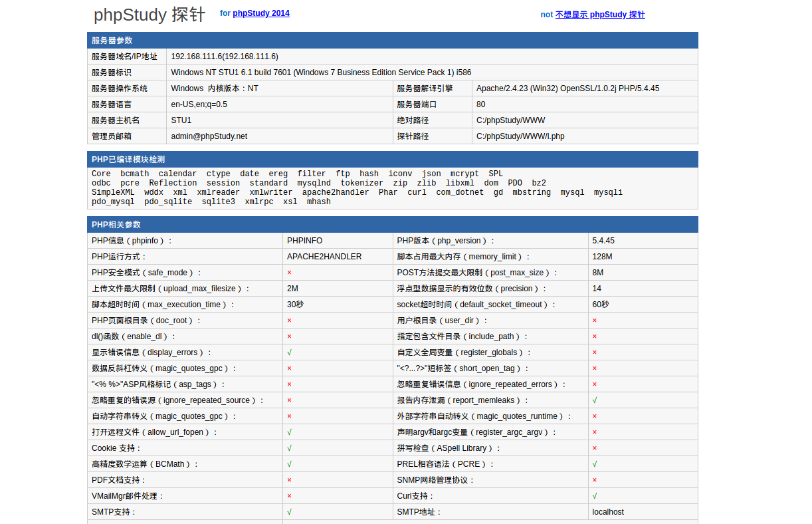Select the memory_limit value 128M
The width and height of the screenshot is (812, 524).
(x=602, y=257)
